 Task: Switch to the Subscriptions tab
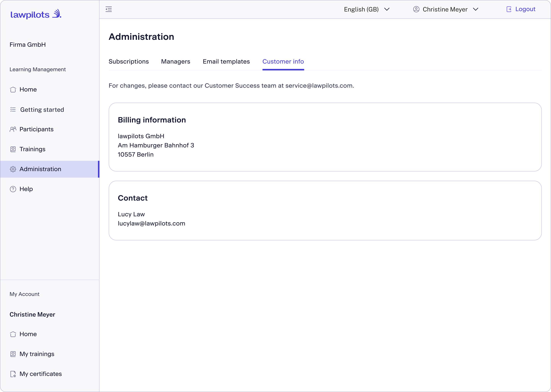pos(129,62)
